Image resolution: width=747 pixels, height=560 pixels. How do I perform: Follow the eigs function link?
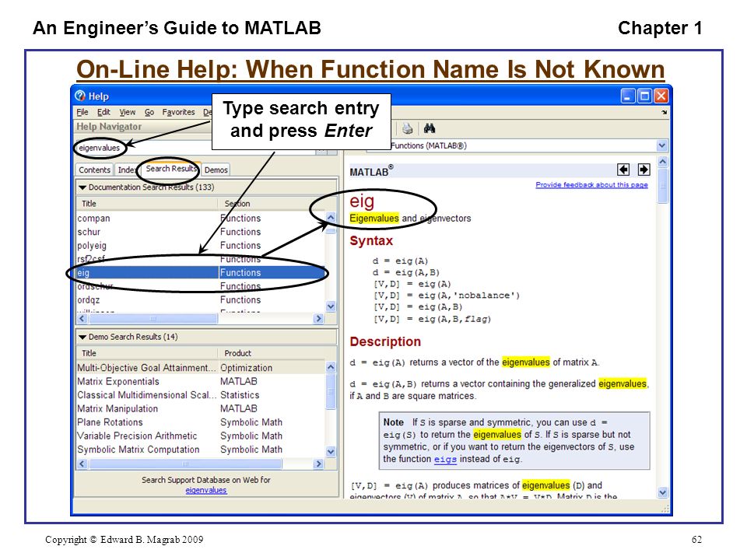[445, 460]
